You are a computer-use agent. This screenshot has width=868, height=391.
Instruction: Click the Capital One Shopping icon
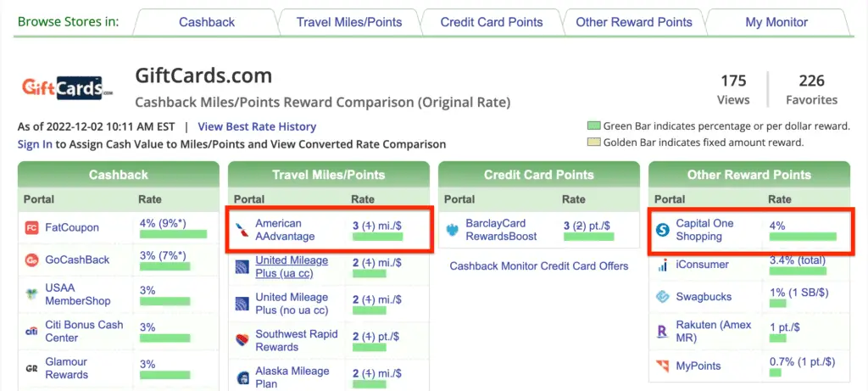pos(662,230)
